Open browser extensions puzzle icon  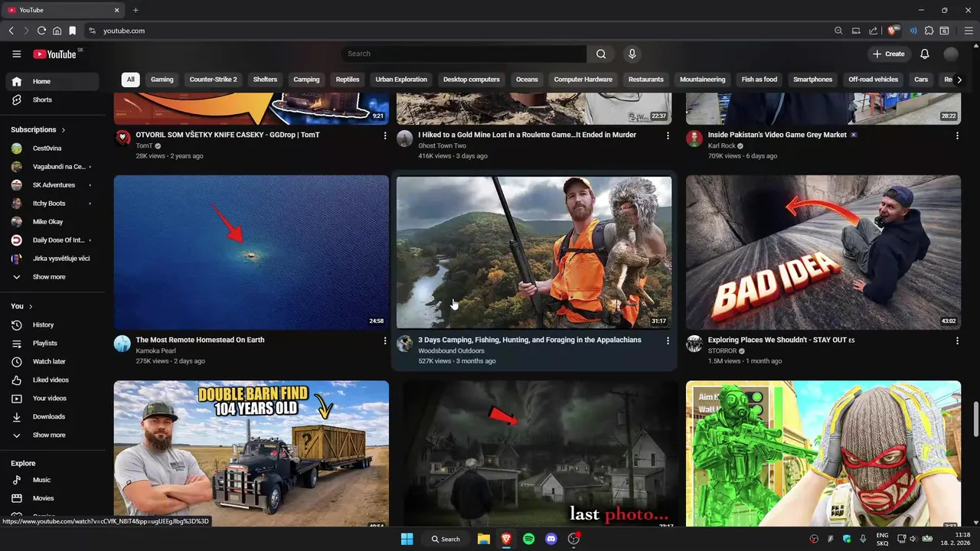click(x=929, y=31)
